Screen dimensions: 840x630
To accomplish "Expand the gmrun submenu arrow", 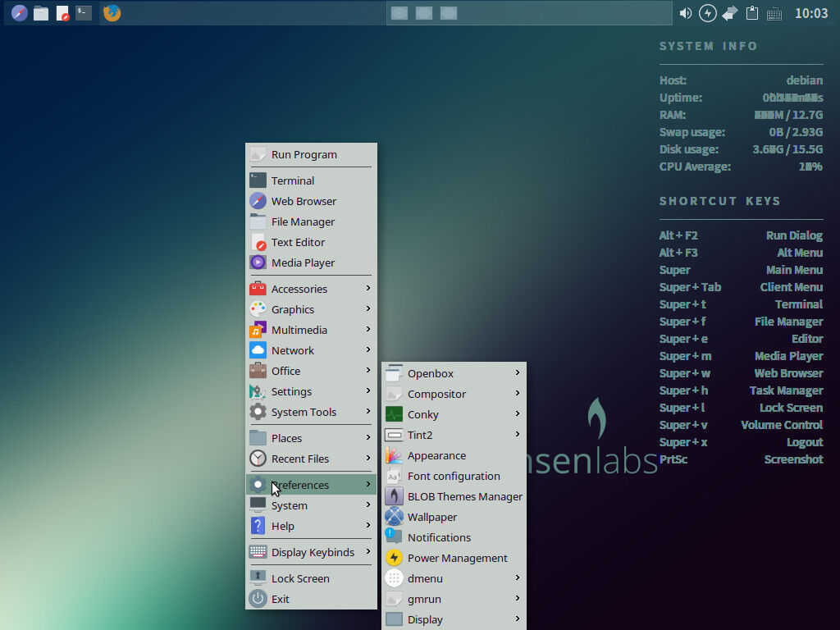I will [518, 598].
